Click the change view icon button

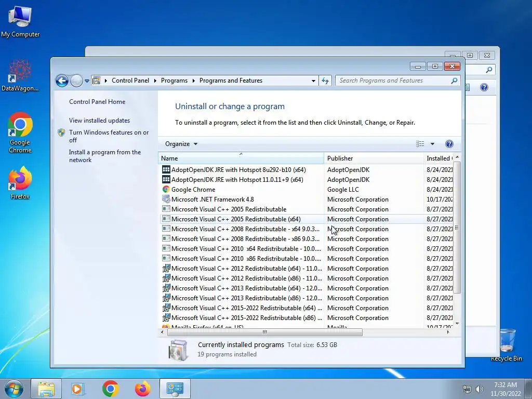[420, 144]
